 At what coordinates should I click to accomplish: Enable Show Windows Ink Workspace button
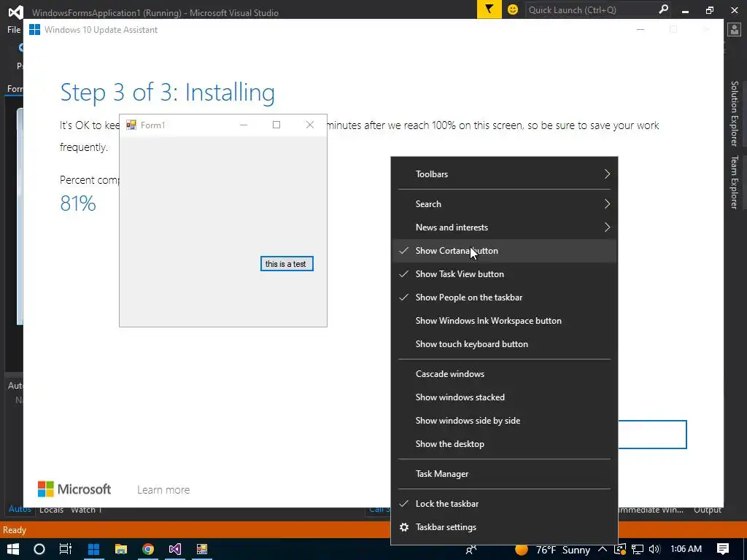[x=504, y=321]
